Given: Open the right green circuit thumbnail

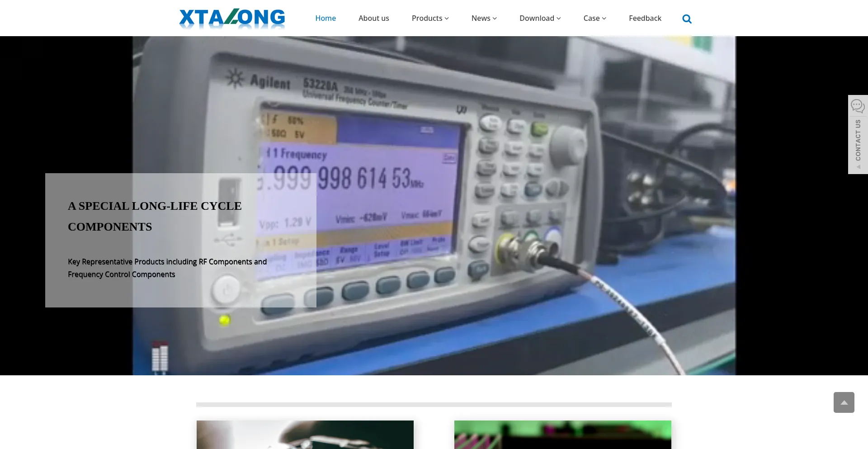Looking at the screenshot, I should [x=562, y=435].
